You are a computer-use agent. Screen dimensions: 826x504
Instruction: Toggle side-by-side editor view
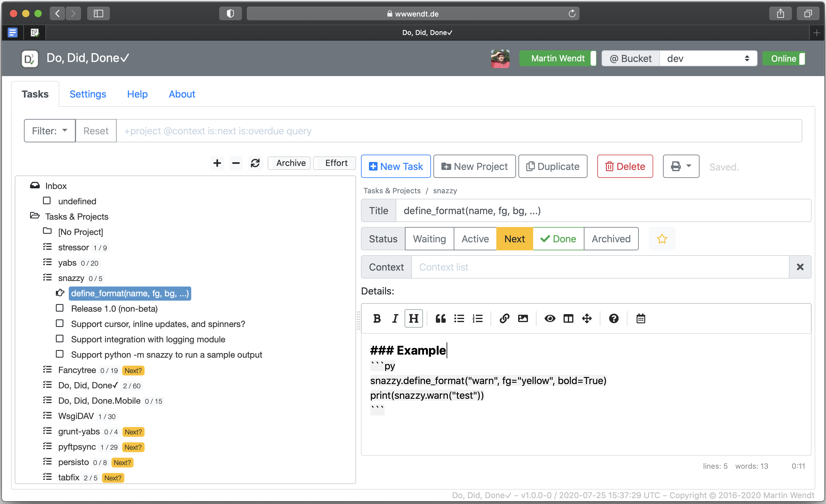pyautogui.click(x=568, y=318)
